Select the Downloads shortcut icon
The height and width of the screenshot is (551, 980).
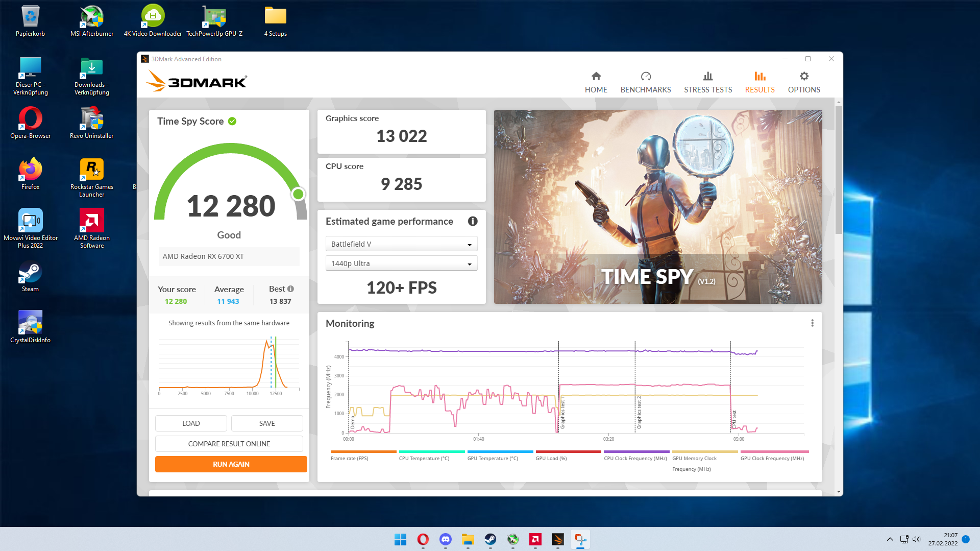(92, 76)
